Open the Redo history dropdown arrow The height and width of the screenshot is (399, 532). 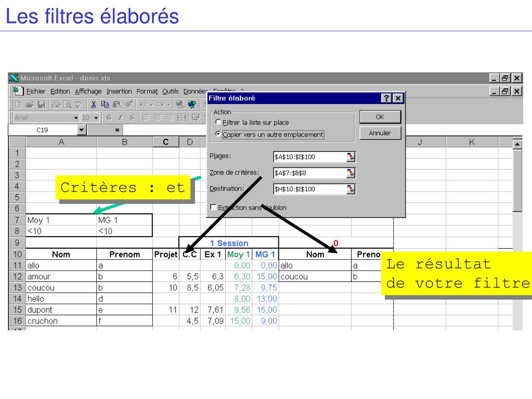tap(168, 105)
